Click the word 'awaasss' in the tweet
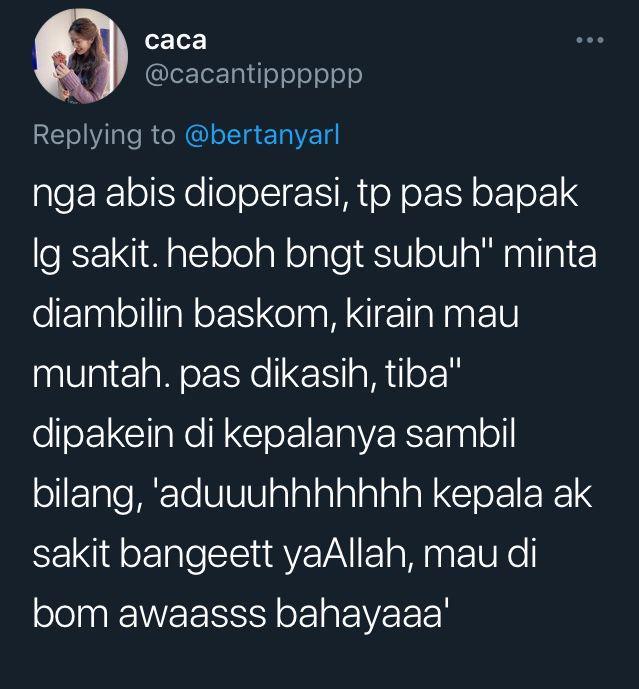 click(192, 615)
